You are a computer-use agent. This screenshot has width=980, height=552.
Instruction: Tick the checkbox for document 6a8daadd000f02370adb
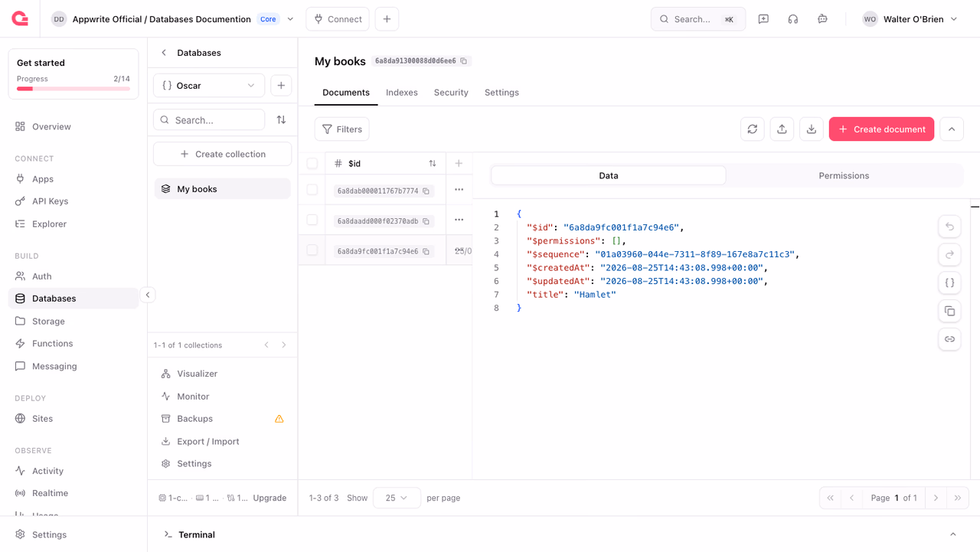[312, 220]
